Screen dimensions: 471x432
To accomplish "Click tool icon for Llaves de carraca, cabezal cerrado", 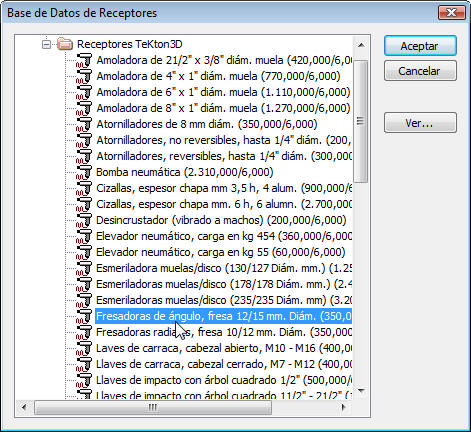I will click(x=84, y=364).
